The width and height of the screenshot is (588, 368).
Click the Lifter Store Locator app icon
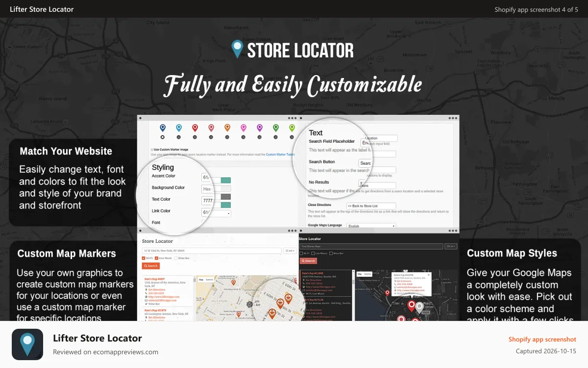tap(27, 344)
